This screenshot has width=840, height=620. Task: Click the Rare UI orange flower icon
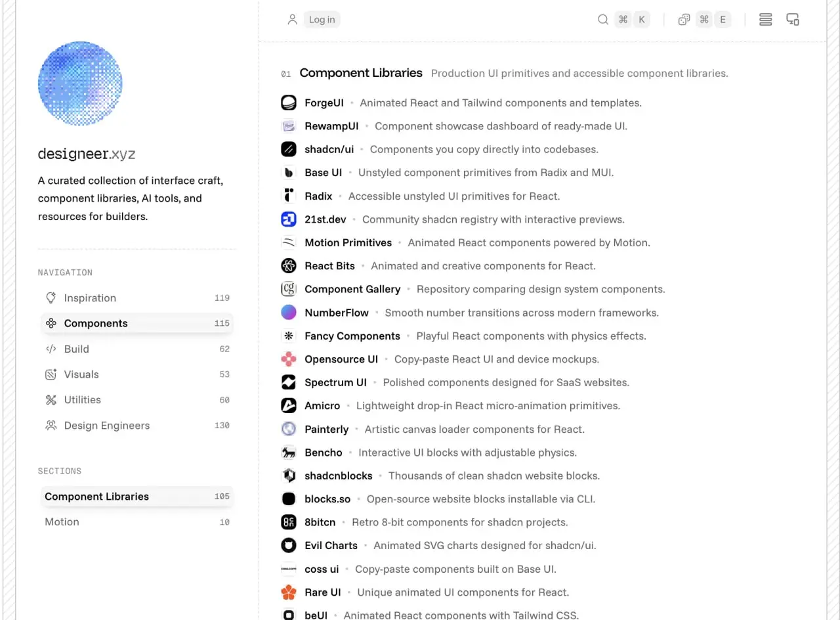click(x=289, y=592)
